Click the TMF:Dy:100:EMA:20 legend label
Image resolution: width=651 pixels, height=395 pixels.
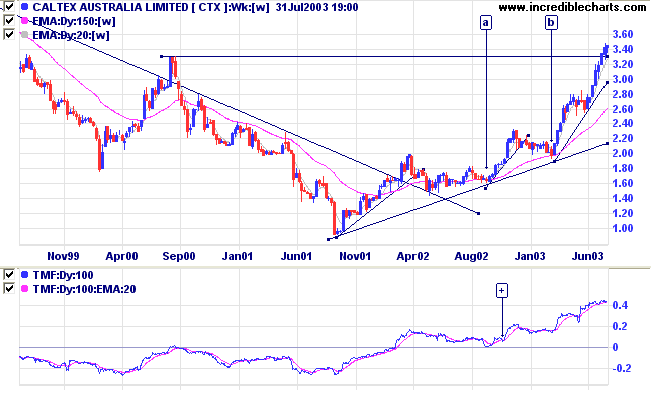pyautogui.click(x=84, y=289)
